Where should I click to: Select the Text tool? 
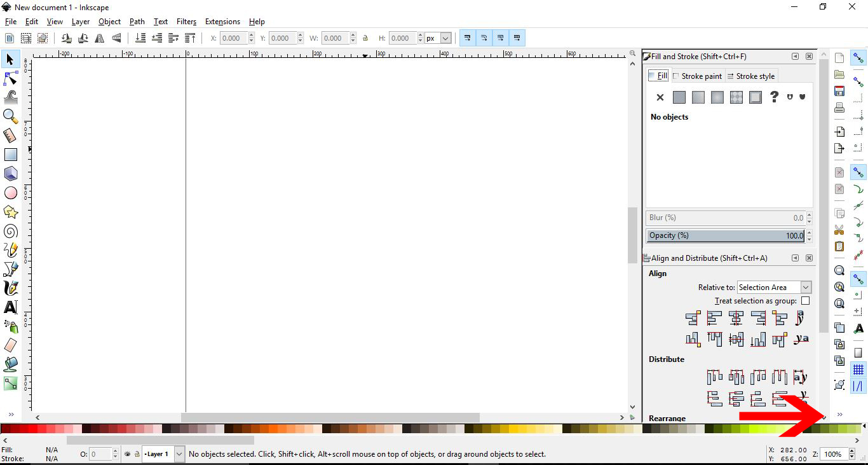[x=10, y=307]
